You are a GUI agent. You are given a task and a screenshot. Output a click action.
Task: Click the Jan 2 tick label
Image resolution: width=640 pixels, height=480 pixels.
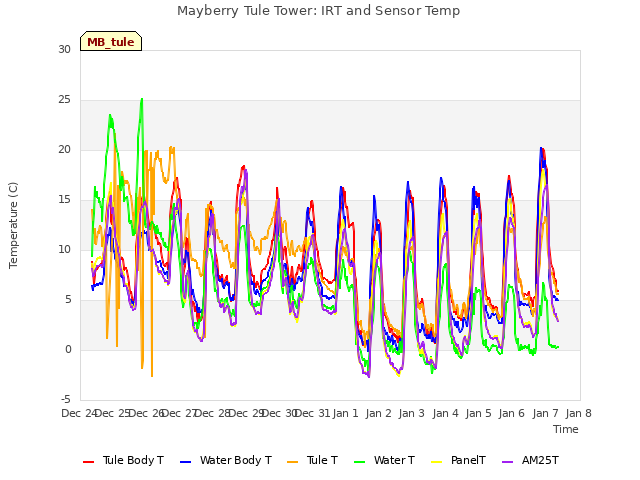coord(378,413)
